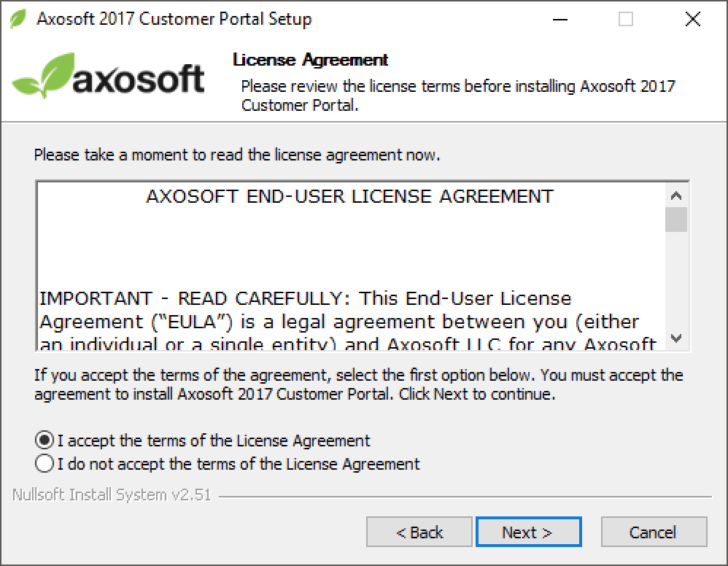Screen dimensions: 728x566
Task: Click the < Back button
Action: (419, 532)
